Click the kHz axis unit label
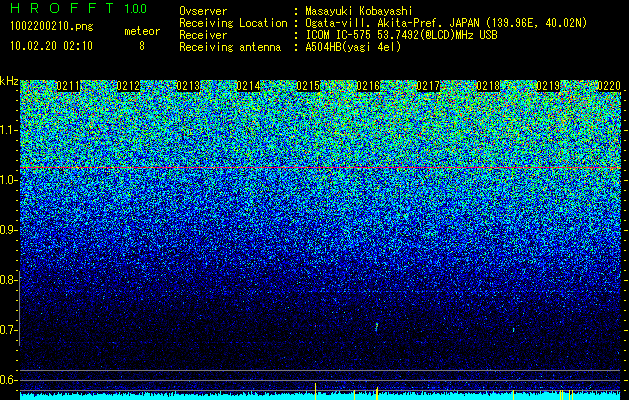This screenshot has height=400, width=629. point(9,81)
